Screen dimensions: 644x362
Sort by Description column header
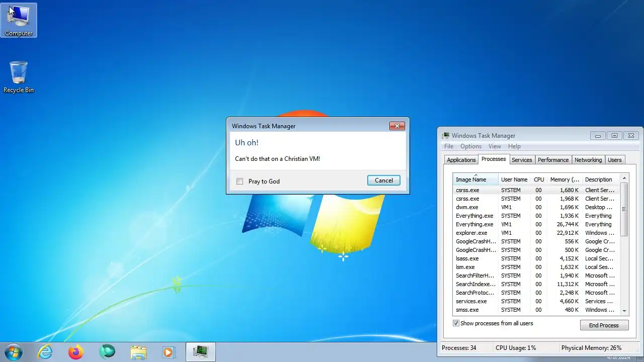point(601,179)
